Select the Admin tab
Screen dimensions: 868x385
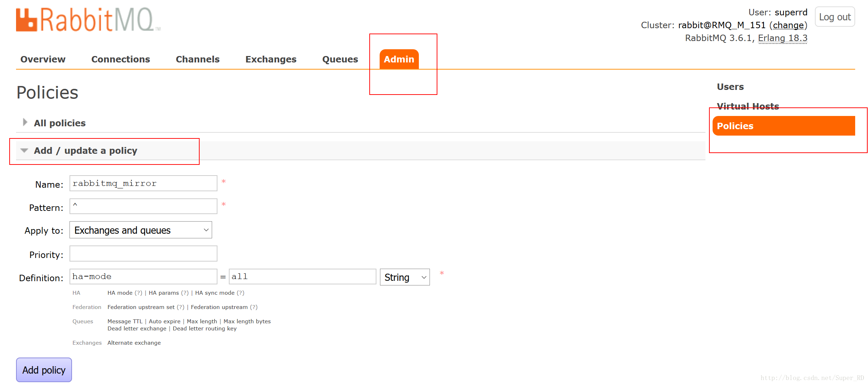click(x=399, y=59)
